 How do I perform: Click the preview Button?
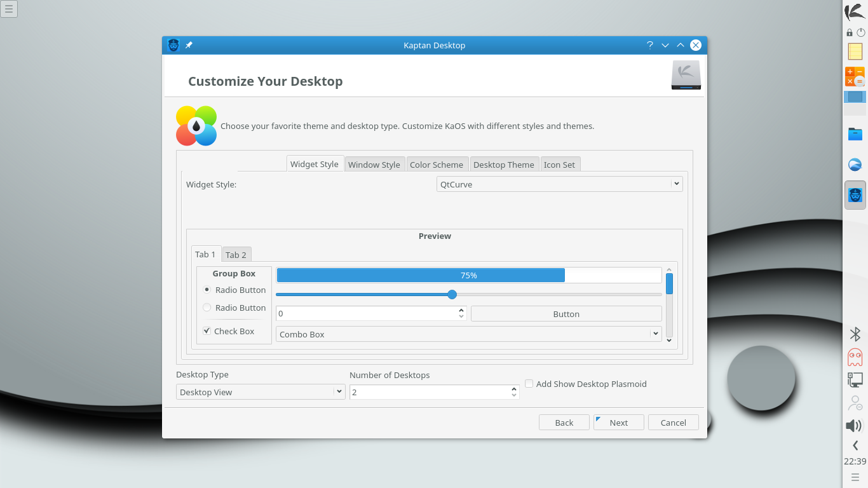(566, 314)
